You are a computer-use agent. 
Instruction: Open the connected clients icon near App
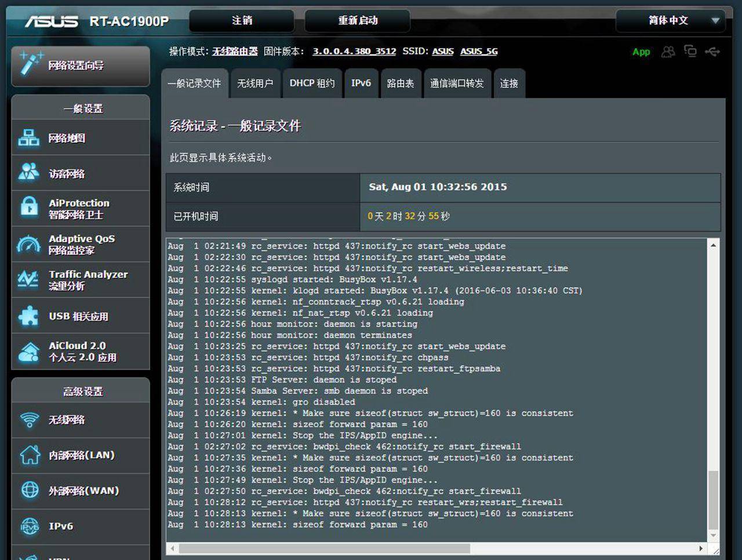[x=668, y=52]
